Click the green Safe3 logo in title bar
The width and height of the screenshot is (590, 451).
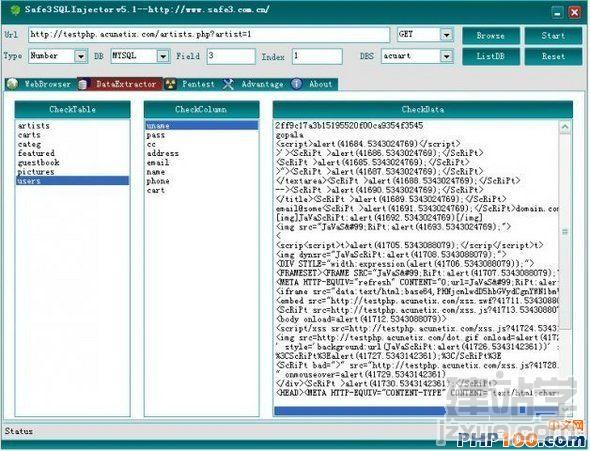(x=15, y=10)
